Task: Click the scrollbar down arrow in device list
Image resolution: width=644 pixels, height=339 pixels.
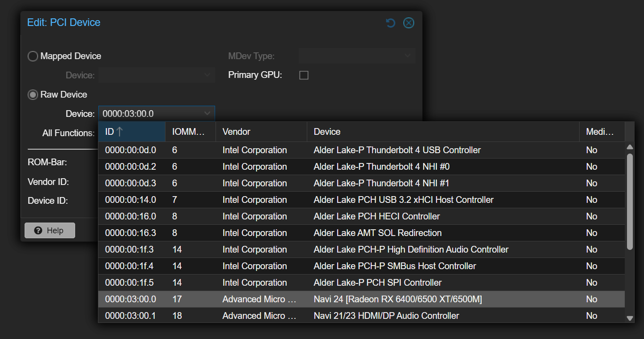Action: tap(630, 318)
